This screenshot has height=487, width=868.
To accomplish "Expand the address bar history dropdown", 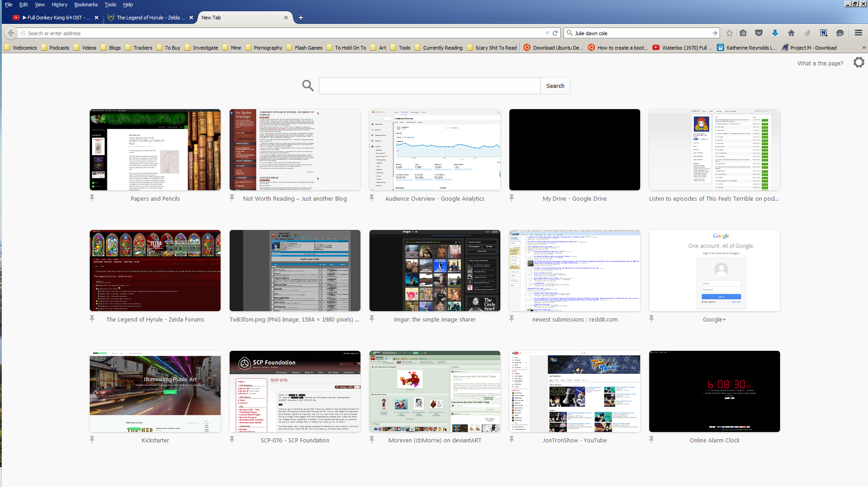I will 547,33.
